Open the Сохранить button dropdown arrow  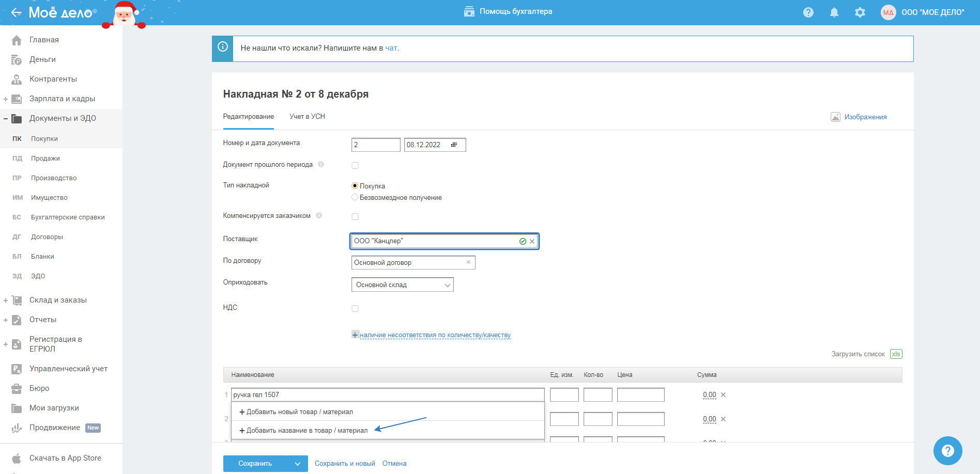(298, 464)
